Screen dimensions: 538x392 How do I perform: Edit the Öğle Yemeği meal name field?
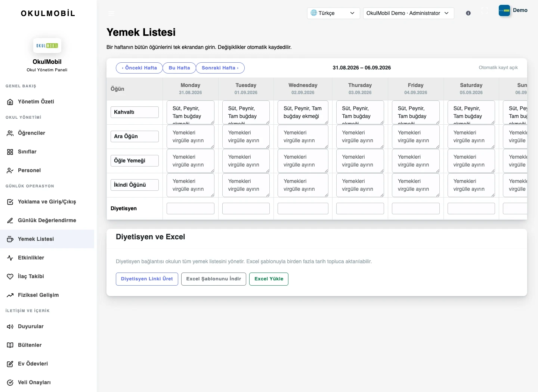pos(134,161)
